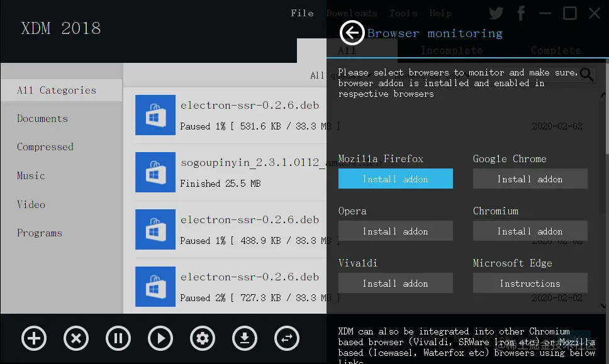
Task: Open XDM's Twitter page
Action: point(496,13)
